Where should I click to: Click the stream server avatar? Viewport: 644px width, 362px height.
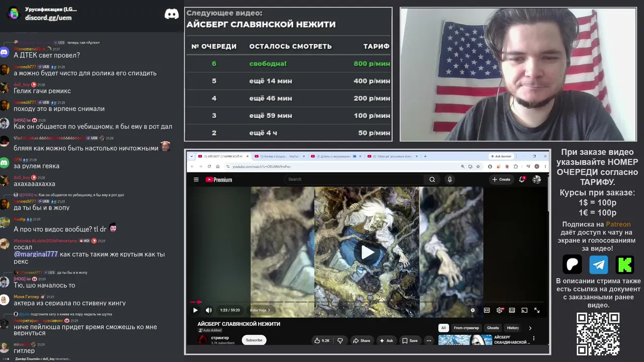pos(14,13)
